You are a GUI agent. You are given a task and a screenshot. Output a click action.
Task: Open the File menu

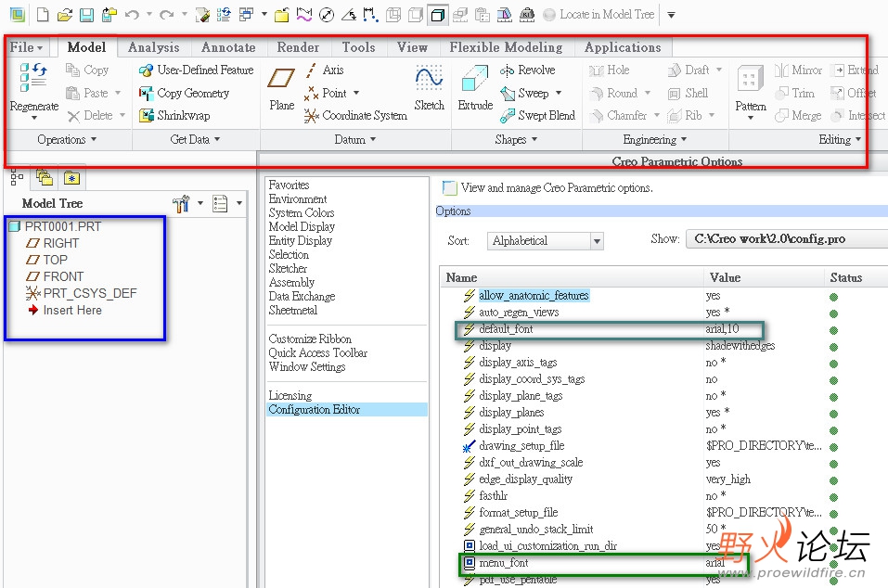point(26,47)
